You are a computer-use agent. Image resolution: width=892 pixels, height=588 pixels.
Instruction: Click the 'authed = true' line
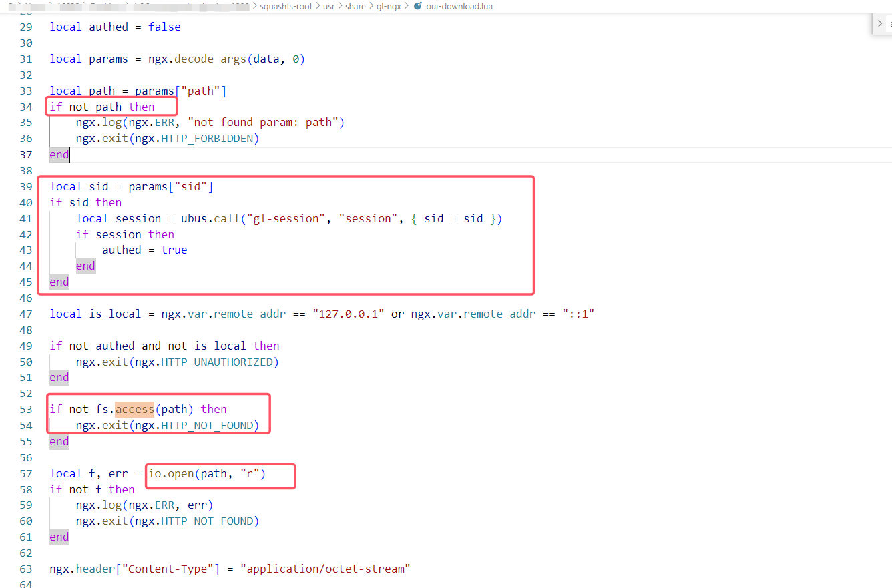point(145,250)
